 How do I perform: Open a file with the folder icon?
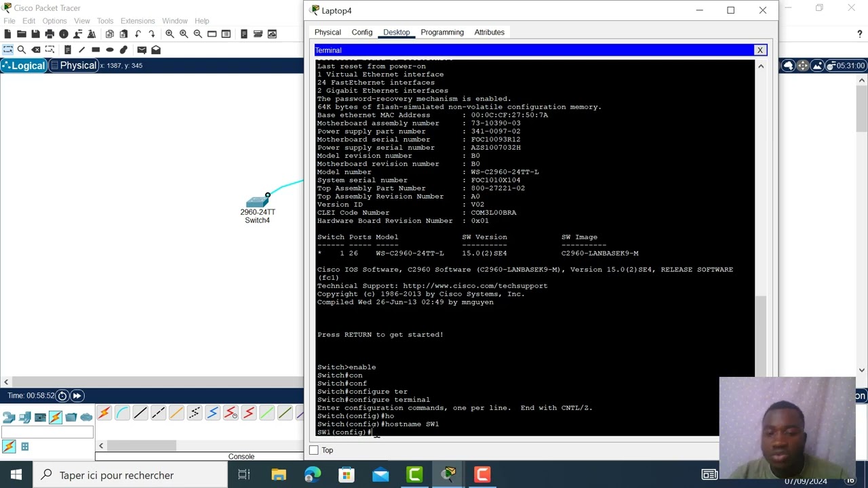pos(22,34)
